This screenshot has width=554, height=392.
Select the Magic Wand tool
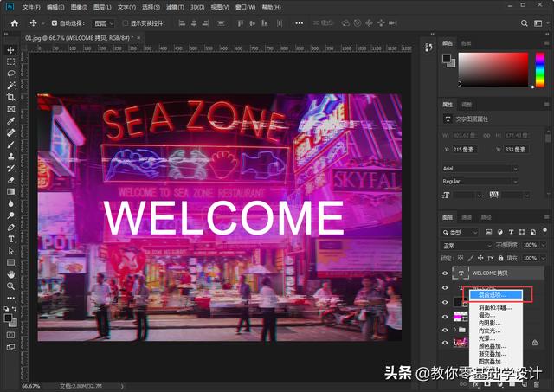11,86
